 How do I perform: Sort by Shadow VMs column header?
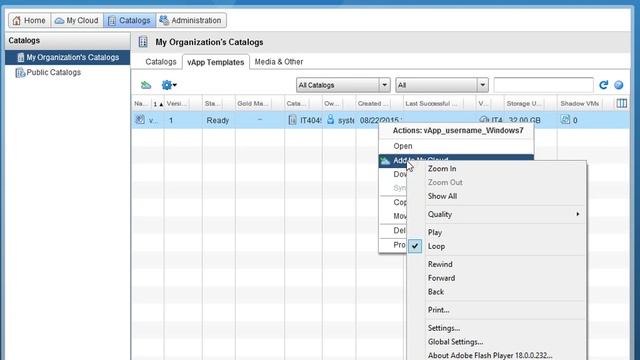click(x=580, y=104)
